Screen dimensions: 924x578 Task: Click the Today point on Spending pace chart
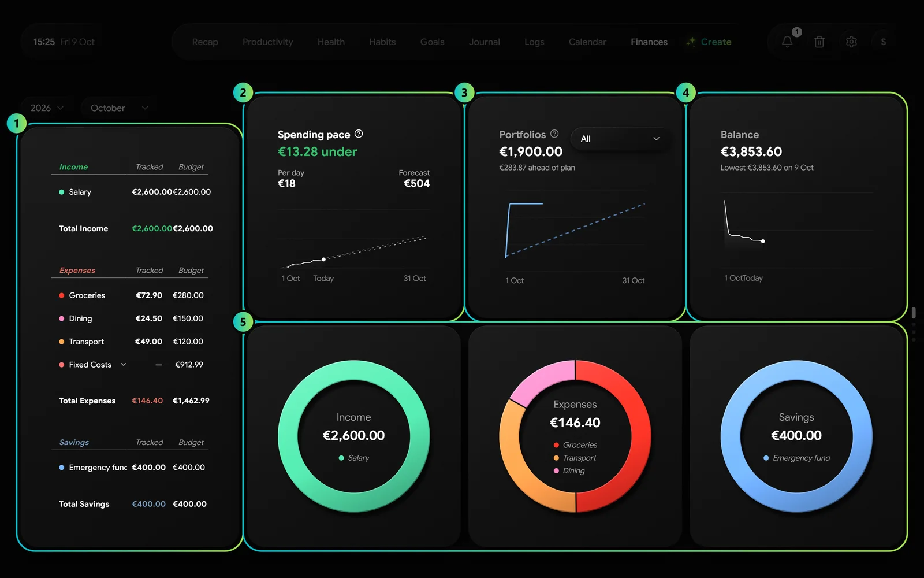click(323, 259)
